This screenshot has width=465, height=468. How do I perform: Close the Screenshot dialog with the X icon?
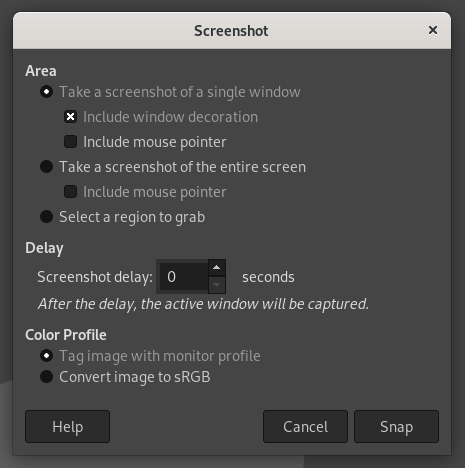click(x=433, y=30)
